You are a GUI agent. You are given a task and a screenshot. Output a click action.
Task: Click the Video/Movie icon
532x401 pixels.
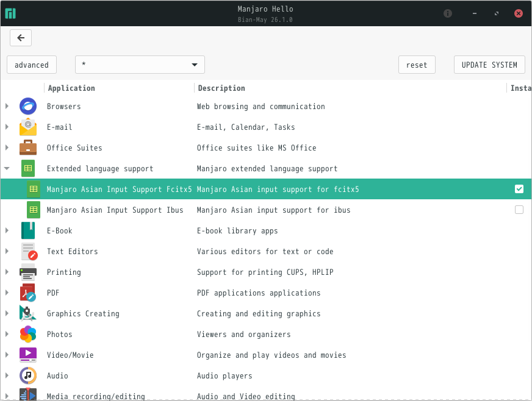tap(28, 355)
